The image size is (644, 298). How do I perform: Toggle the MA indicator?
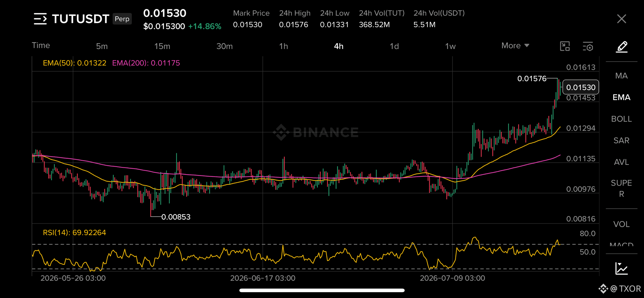[x=621, y=76]
